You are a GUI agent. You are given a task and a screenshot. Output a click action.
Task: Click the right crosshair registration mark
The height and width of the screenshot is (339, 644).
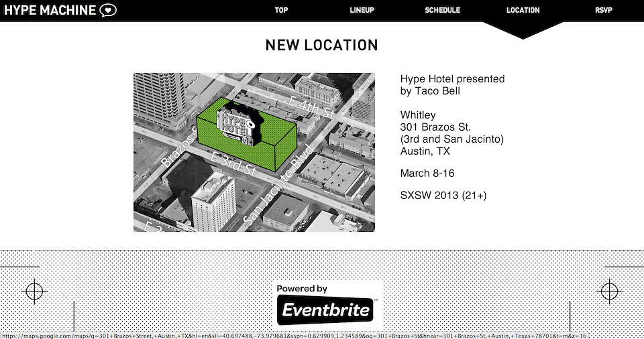(x=610, y=291)
